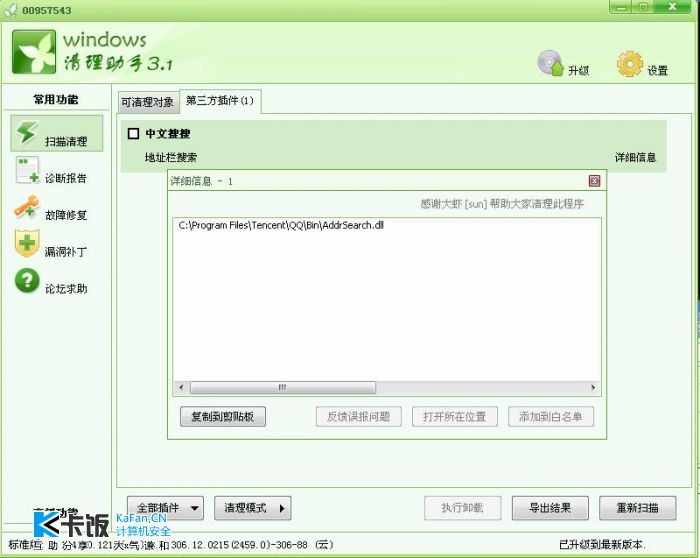
Task: Click the 导出结果 button
Action: [550, 508]
